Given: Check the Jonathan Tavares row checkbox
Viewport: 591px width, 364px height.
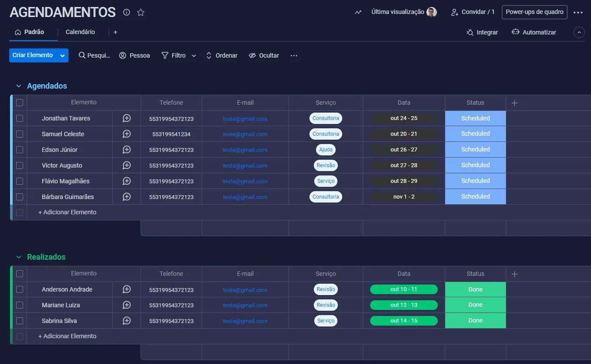Looking at the screenshot, I should click(20, 118).
